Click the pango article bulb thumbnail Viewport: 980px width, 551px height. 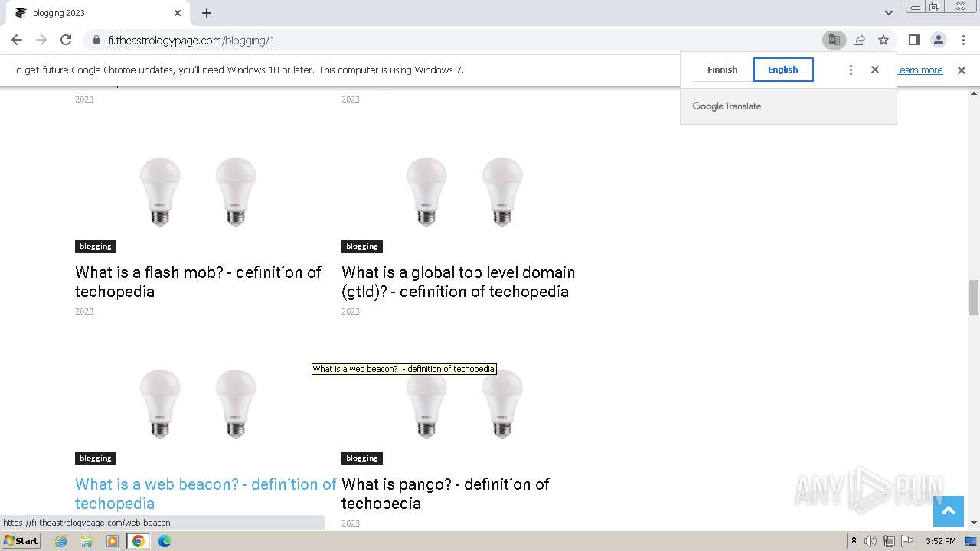pyautogui.click(x=465, y=403)
